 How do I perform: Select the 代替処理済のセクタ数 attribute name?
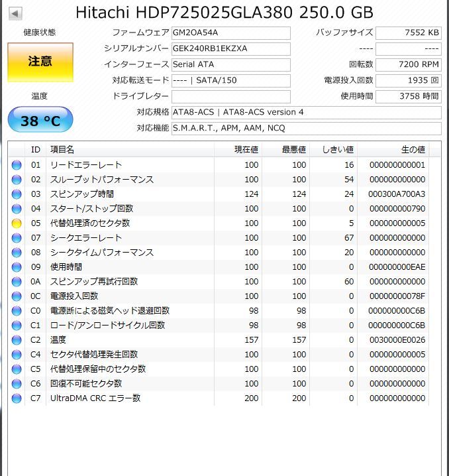click(x=90, y=223)
